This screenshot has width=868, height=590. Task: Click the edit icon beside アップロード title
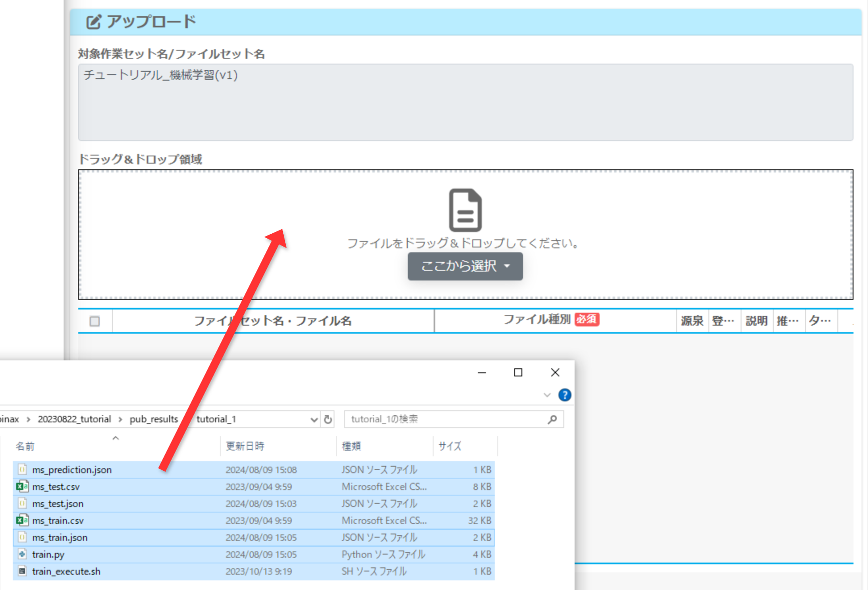[x=93, y=22]
